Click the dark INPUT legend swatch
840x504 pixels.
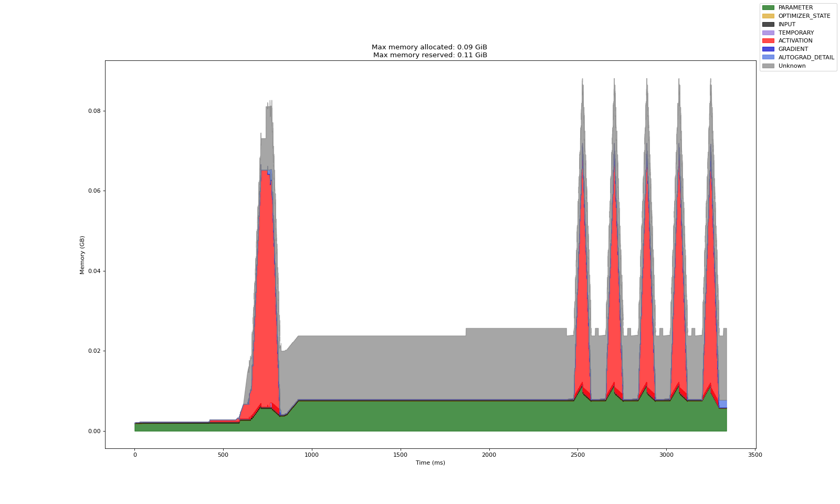point(768,24)
